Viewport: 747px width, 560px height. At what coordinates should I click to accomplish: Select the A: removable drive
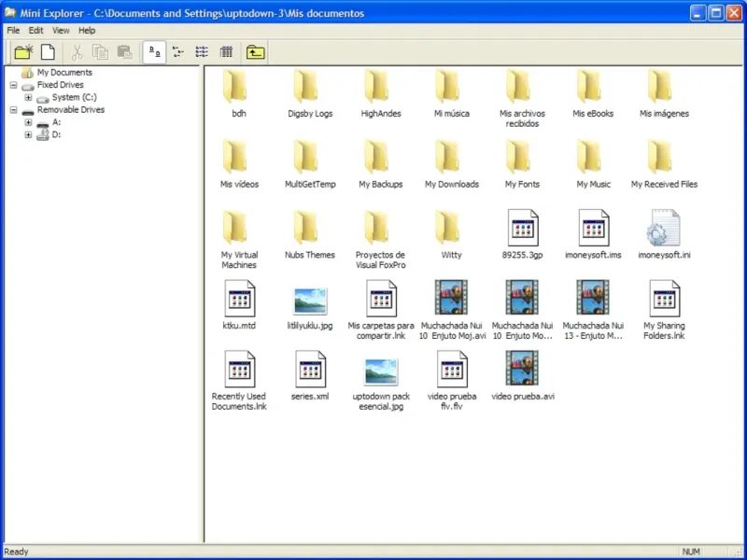[x=56, y=122]
